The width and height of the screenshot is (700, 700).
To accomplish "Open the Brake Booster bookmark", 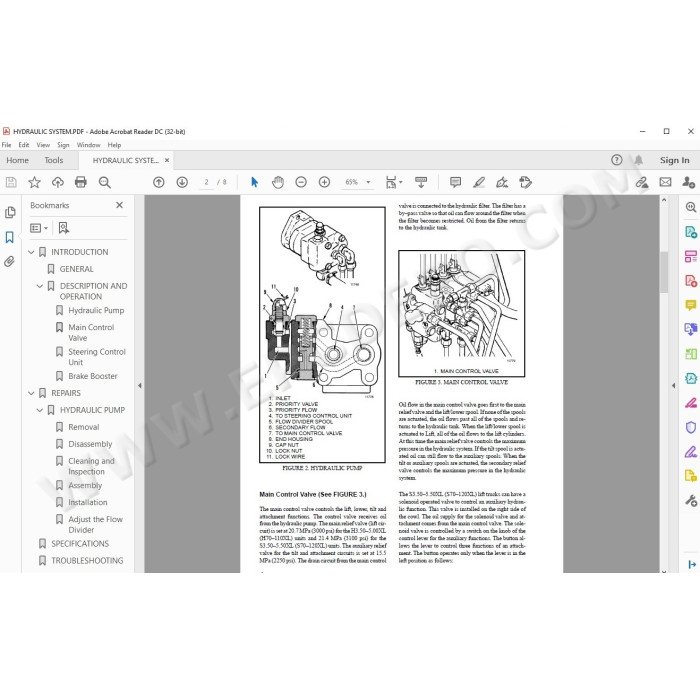I will click(x=92, y=376).
